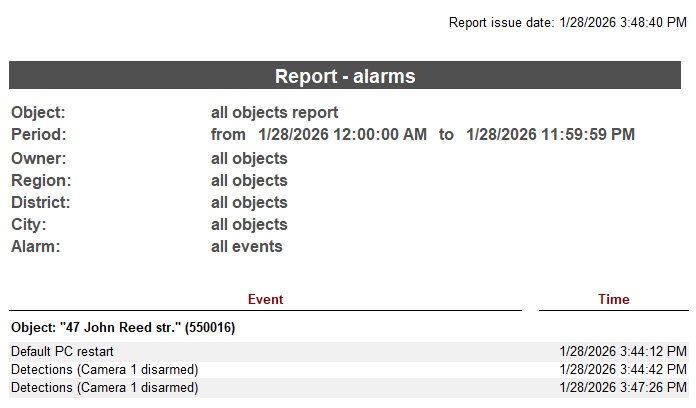Click the "City:" field label

point(29,224)
